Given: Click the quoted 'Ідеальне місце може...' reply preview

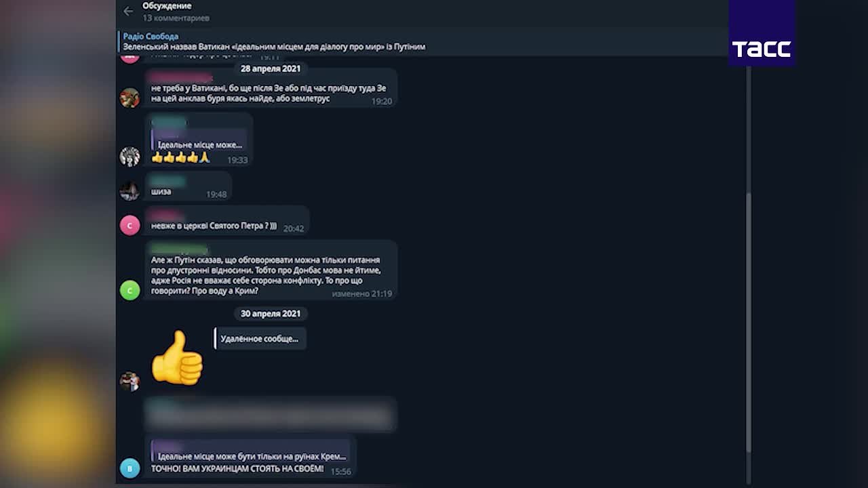Looking at the screenshot, I should pos(198,144).
